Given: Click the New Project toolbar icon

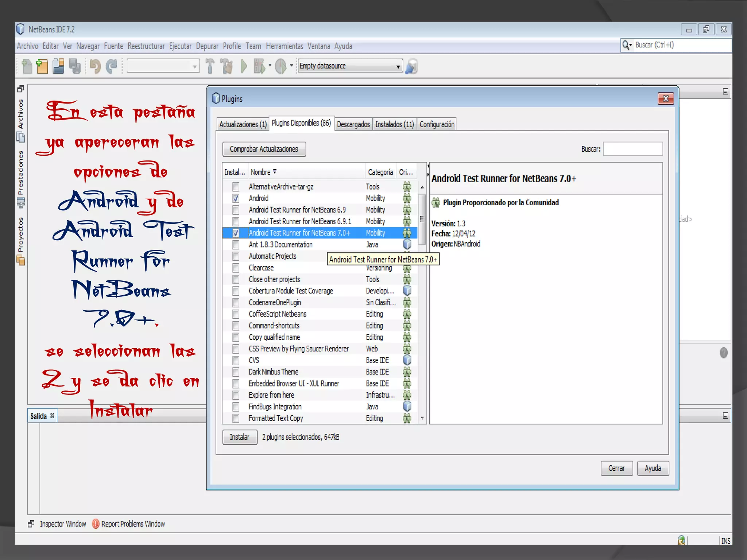Looking at the screenshot, I should pos(42,66).
